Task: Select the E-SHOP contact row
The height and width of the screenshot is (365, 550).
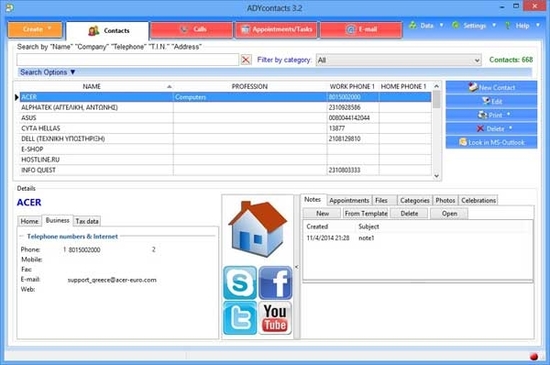Action: (x=225, y=149)
